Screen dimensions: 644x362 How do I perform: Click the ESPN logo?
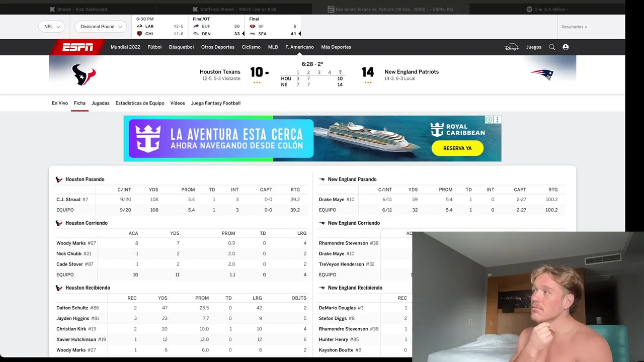(x=77, y=47)
